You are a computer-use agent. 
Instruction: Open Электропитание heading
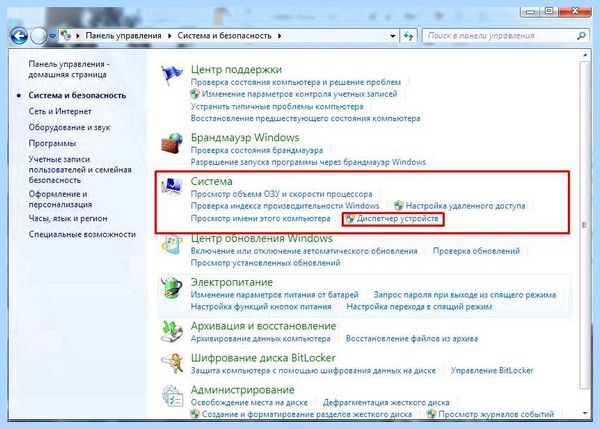tap(232, 282)
